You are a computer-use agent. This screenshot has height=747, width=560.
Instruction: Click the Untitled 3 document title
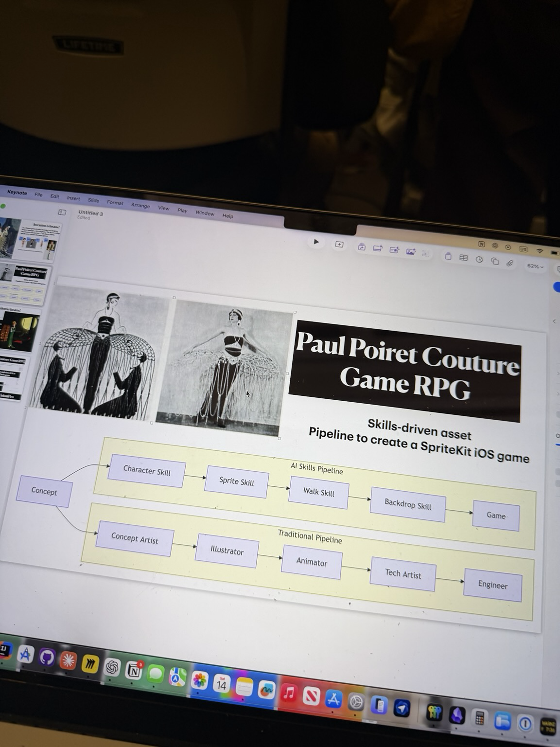[x=91, y=213]
